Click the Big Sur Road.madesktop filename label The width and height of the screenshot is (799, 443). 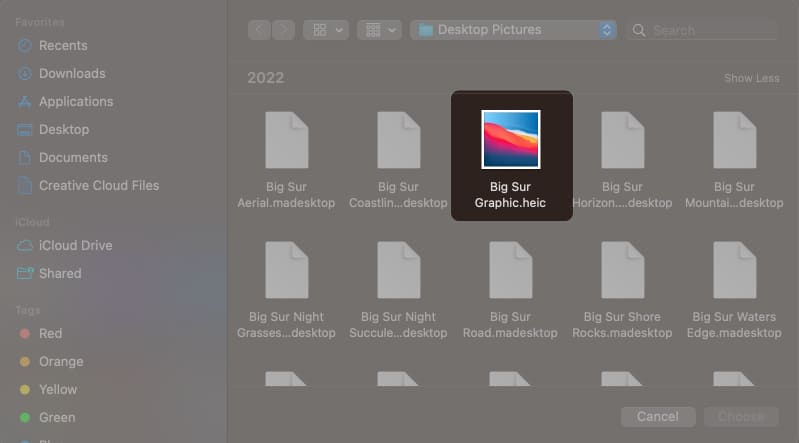[510, 325]
